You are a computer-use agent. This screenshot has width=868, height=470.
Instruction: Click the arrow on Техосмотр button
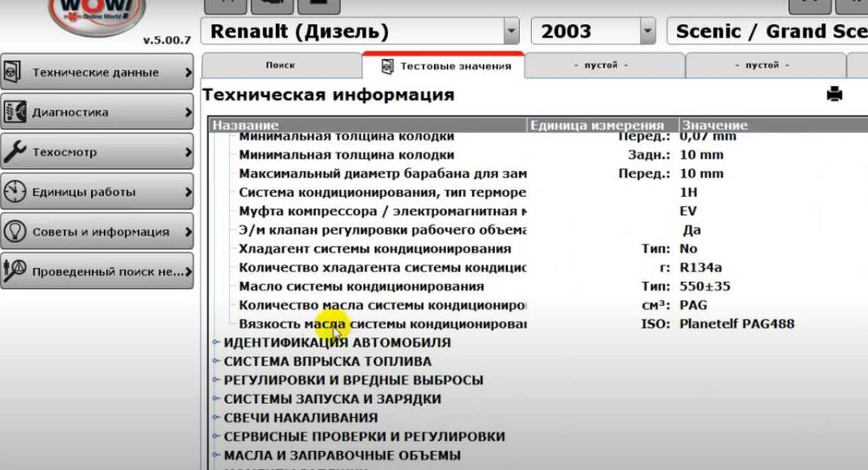pyautogui.click(x=188, y=152)
